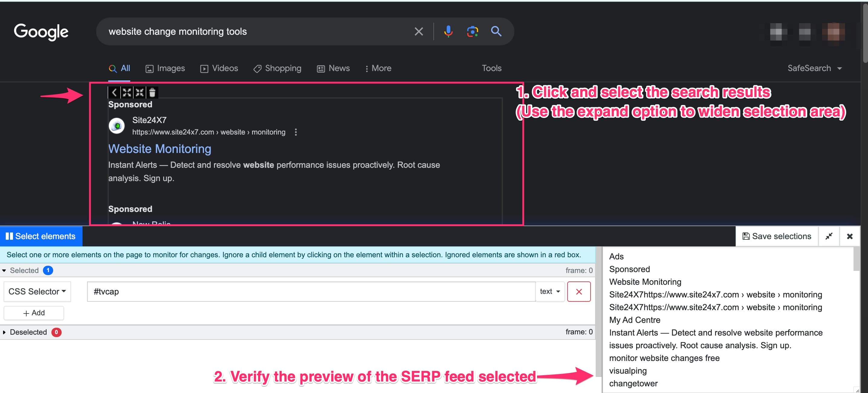
Task: Open the CSS Selector dropdown
Action: 37,291
